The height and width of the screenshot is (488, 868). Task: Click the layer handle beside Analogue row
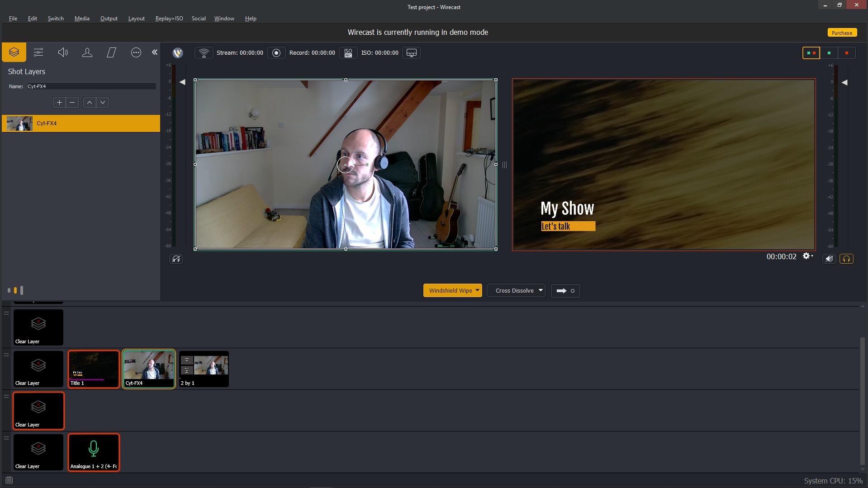click(x=6, y=438)
